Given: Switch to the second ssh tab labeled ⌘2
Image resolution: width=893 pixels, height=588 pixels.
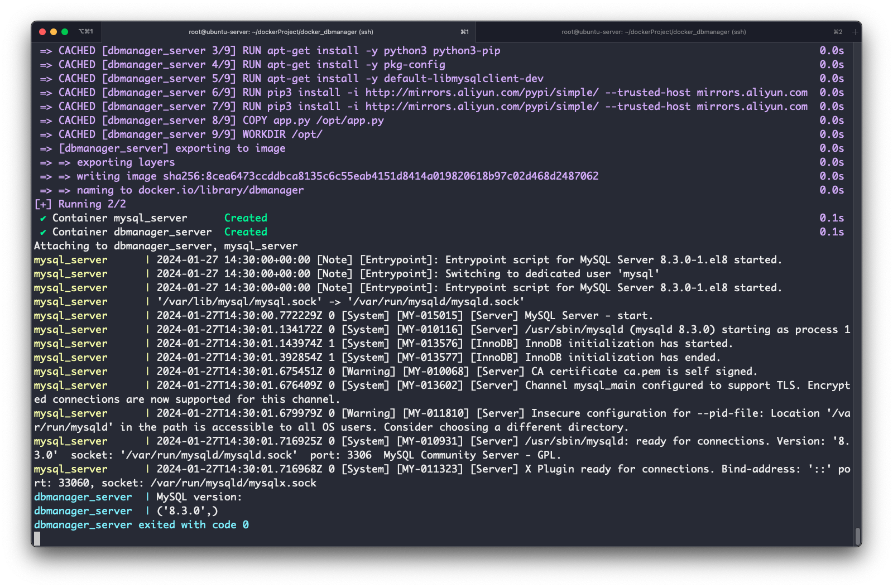Looking at the screenshot, I should (661, 32).
